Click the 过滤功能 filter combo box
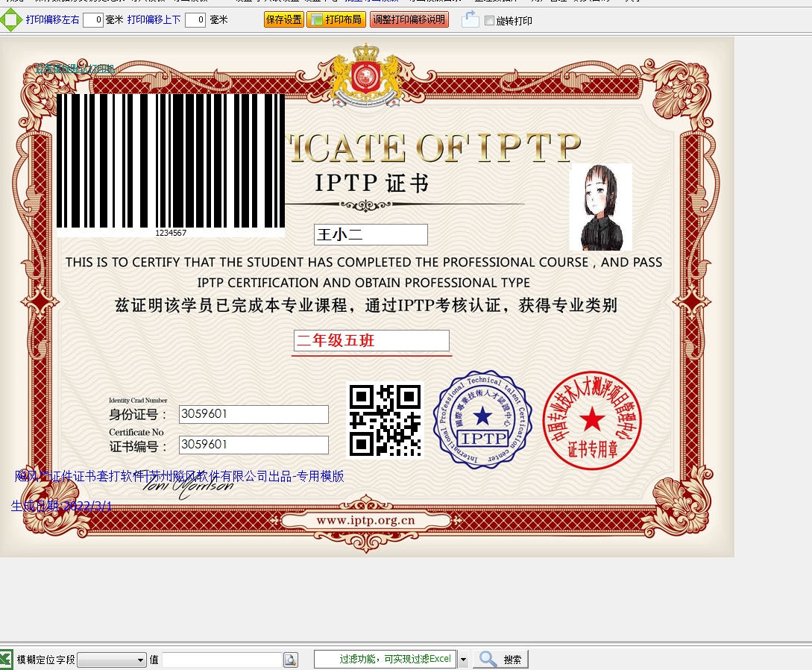This screenshot has width=812, height=670. point(385,660)
